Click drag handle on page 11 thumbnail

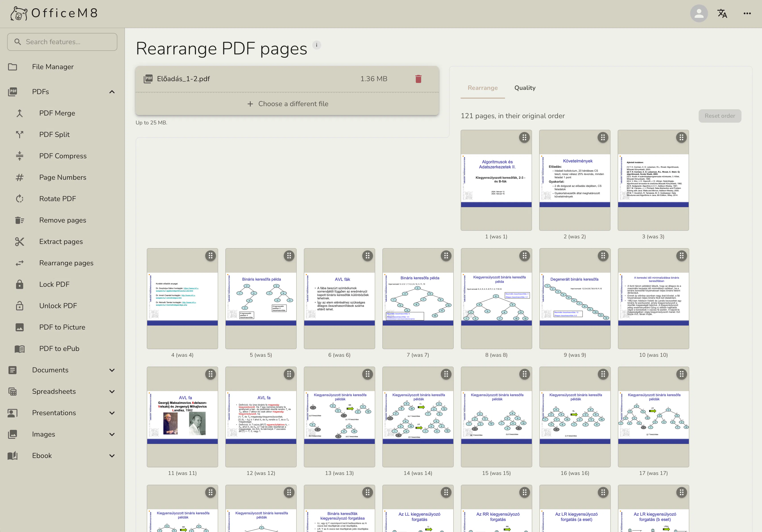(x=210, y=374)
